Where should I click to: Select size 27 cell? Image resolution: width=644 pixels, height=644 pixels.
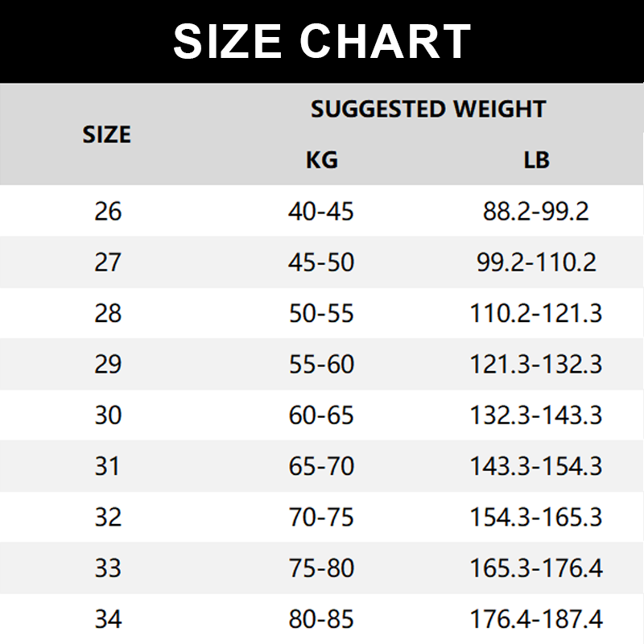point(108,262)
